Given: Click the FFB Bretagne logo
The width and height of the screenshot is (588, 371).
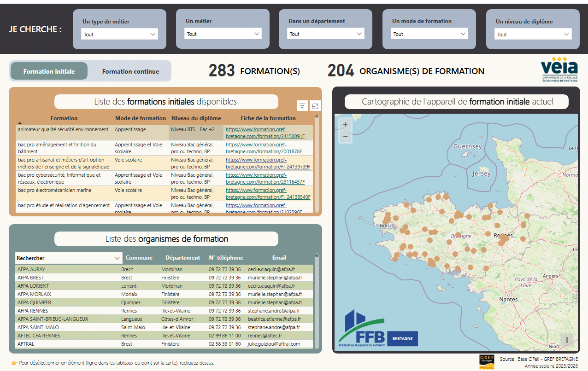Looking at the screenshot, I should 378,328.
